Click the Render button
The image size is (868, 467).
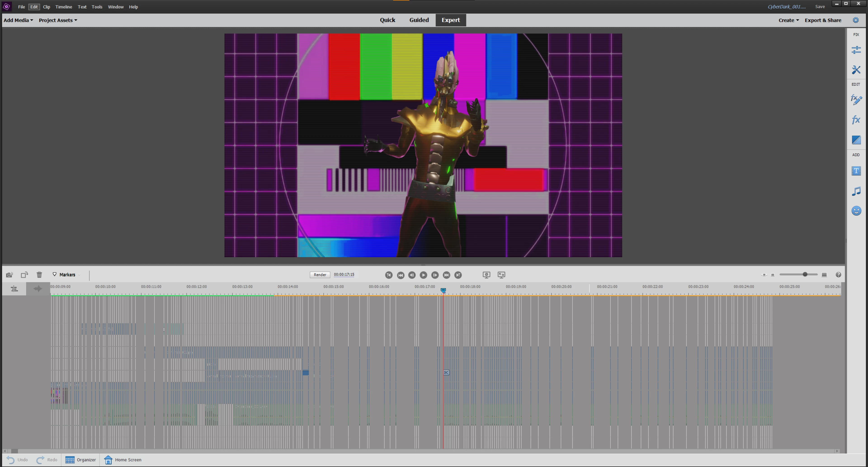(320, 275)
